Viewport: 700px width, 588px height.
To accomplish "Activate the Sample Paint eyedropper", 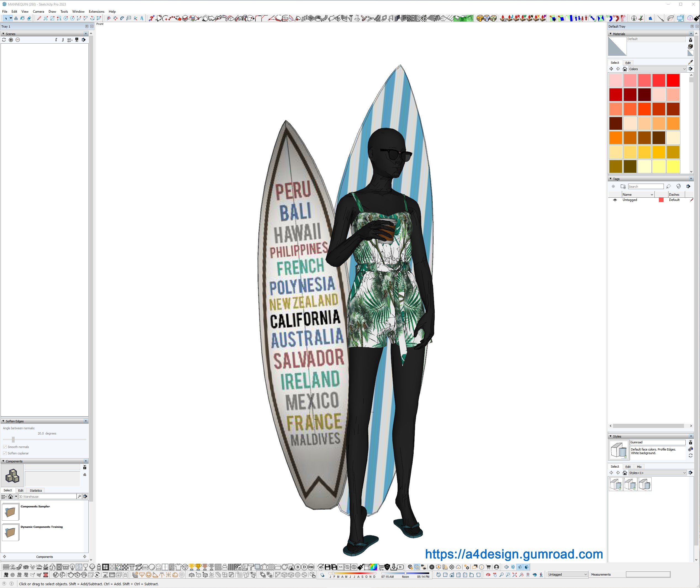I will pos(690,62).
